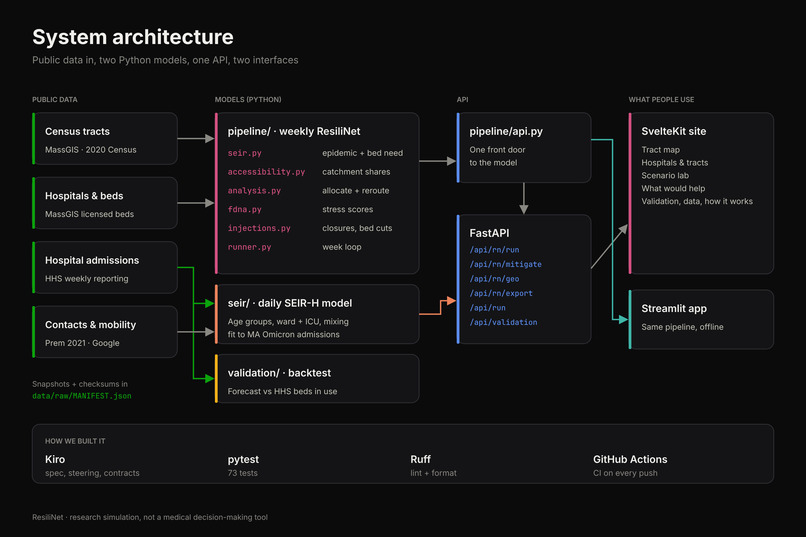Click the fdna.py file name

click(x=245, y=209)
